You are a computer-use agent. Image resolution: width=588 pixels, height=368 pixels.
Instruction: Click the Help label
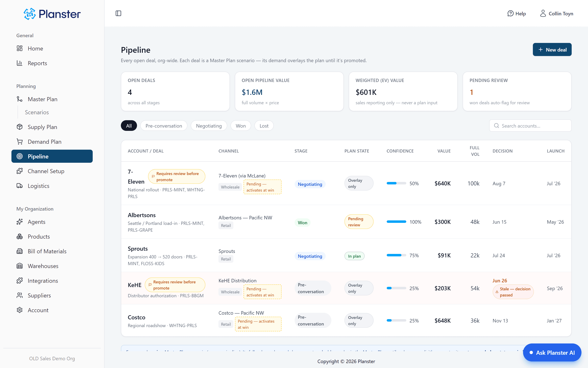520,14
